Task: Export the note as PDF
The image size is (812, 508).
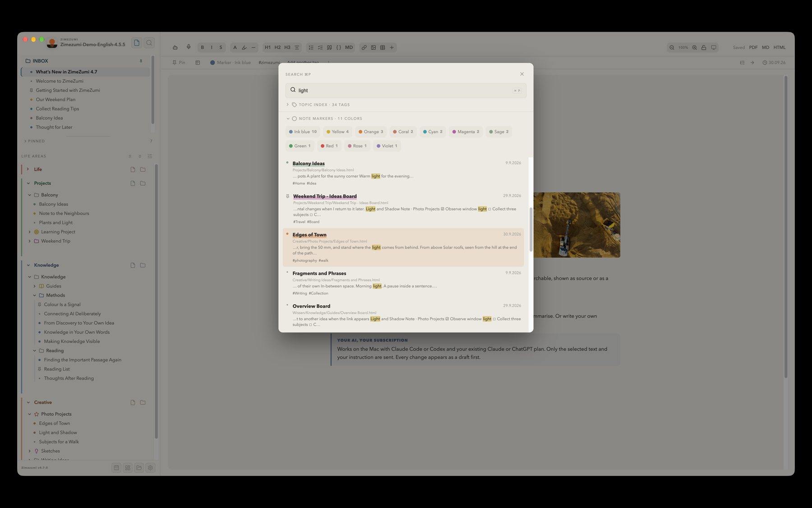Action: coord(753,47)
